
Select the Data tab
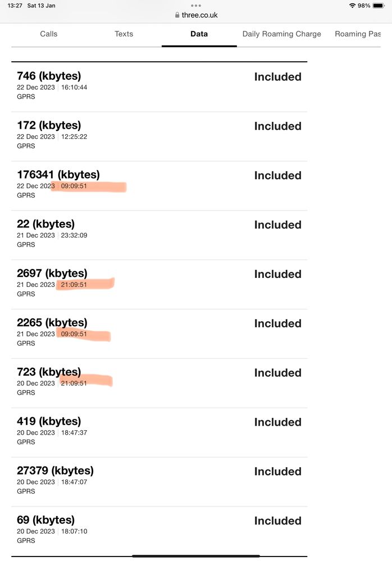coord(199,34)
